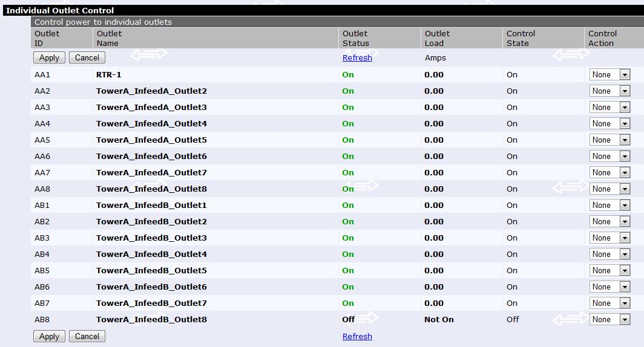Open Control Action dropdown for outlet AA2
The height and width of the screenshot is (347, 644).
(x=610, y=91)
